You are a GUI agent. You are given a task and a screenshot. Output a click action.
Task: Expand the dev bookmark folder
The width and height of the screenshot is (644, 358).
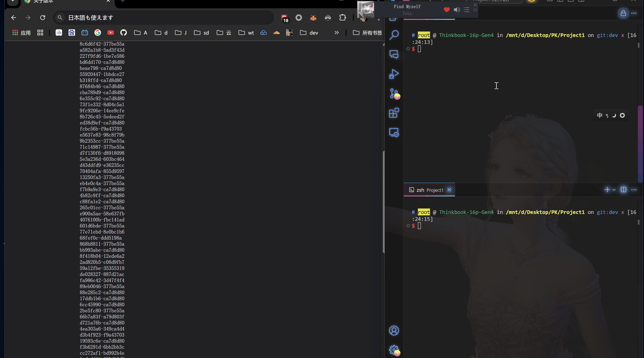tap(309, 33)
